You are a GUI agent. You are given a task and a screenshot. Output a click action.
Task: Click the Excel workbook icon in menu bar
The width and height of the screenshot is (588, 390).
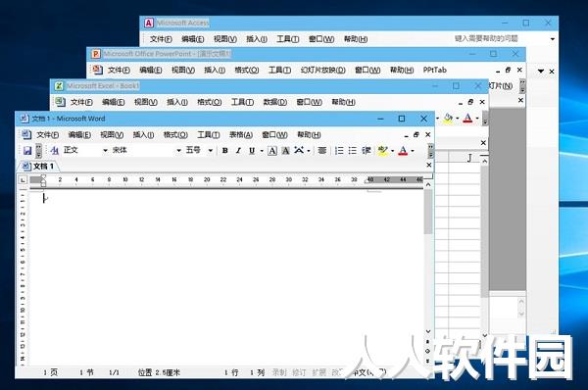[60, 101]
